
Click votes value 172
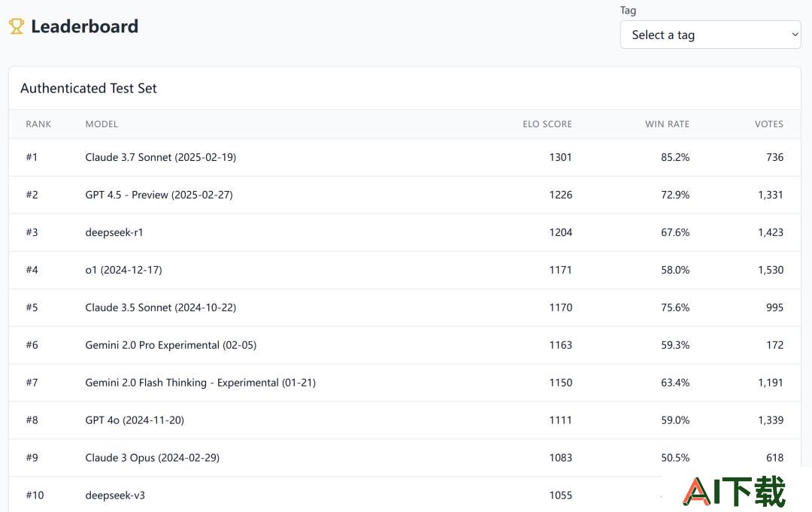click(x=774, y=345)
